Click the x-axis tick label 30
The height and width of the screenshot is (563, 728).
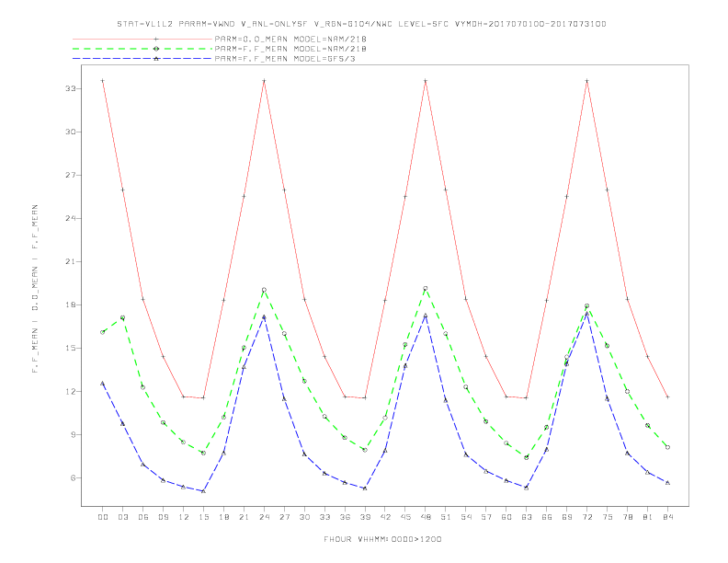pyautogui.click(x=304, y=517)
